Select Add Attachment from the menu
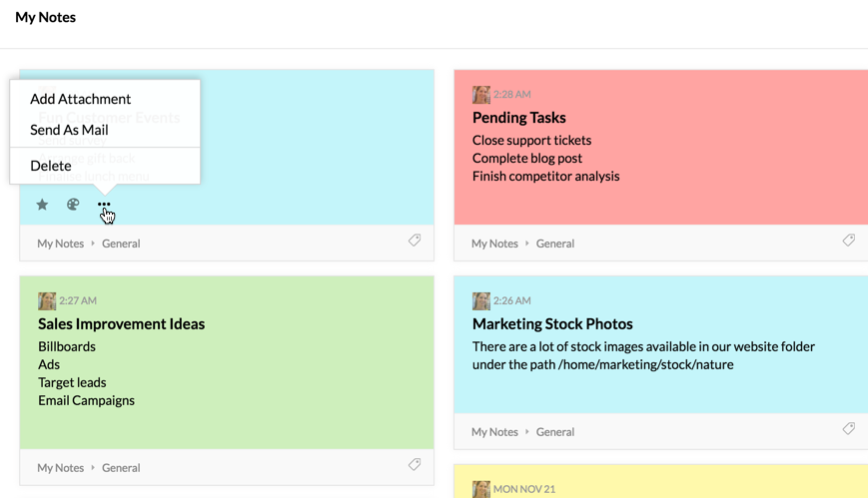 pyautogui.click(x=80, y=99)
